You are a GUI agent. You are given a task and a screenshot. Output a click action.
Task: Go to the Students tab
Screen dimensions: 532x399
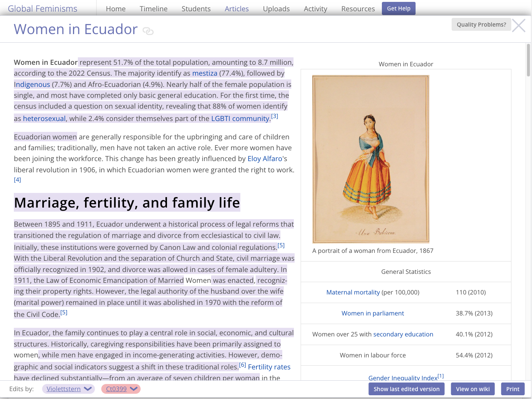pos(196,9)
